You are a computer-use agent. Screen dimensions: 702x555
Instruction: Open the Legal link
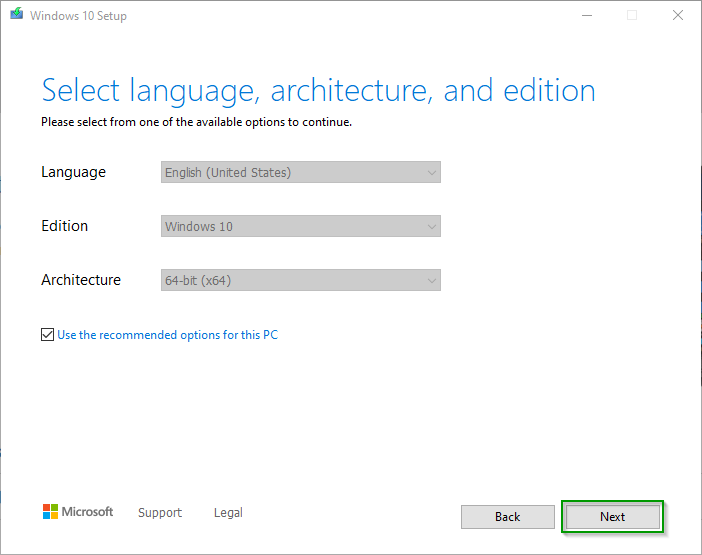(x=228, y=513)
